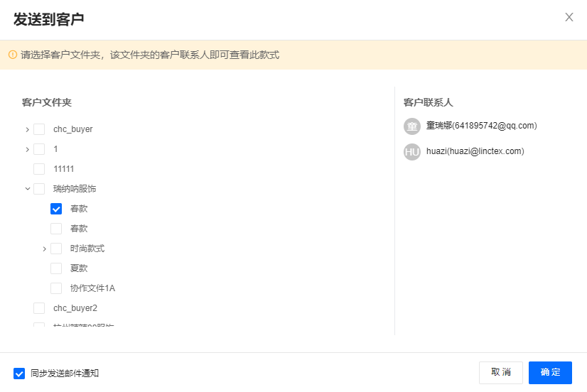Select the 11111 folder checkbox
This screenshot has width=587, height=392.
pos(39,169)
